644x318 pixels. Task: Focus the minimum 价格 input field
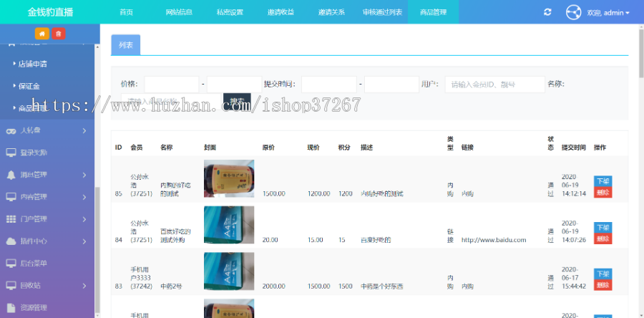pos(172,85)
